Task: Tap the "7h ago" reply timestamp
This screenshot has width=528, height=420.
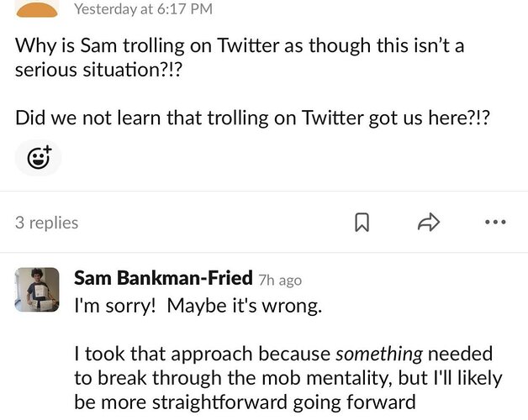Action: (x=280, y=280)
